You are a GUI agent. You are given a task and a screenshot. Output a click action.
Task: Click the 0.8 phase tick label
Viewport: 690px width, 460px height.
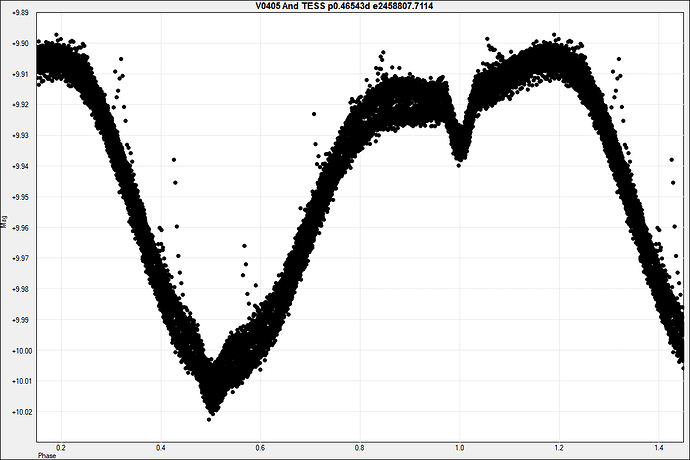360,448
